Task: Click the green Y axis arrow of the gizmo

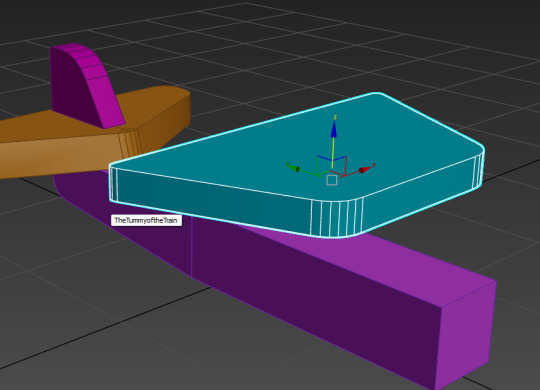Action: pos(293,168)
